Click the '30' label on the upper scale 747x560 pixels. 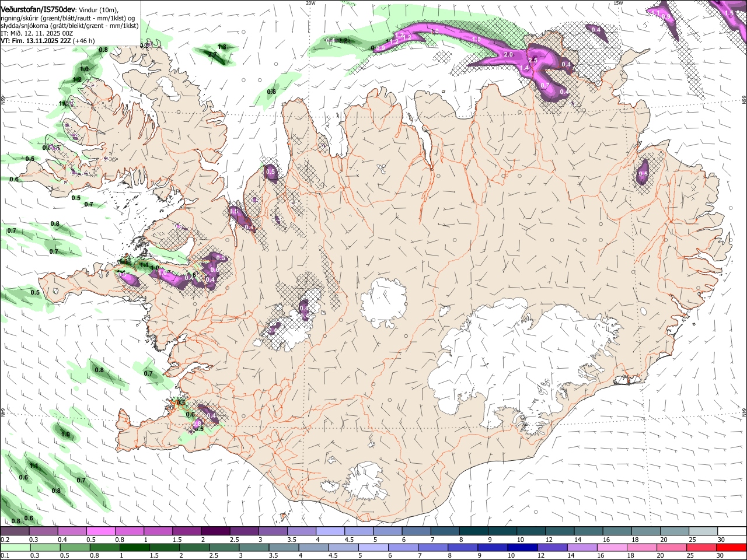click(x=721, y=540)
